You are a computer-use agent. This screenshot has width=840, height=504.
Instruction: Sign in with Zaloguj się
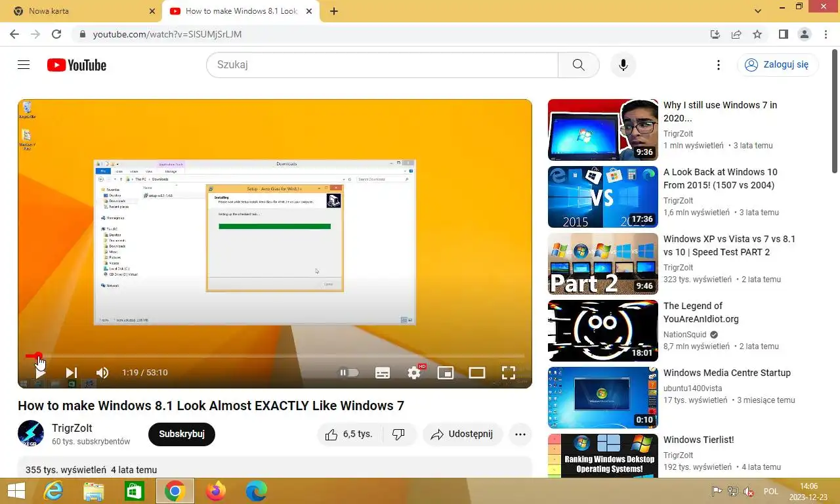pyautogui.click(x=778, y=64)
